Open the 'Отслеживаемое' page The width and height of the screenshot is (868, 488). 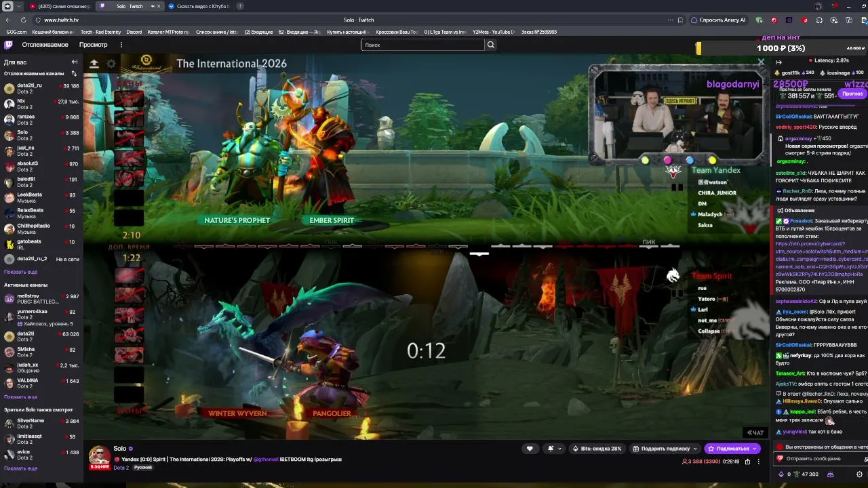(x=45, y=45)
